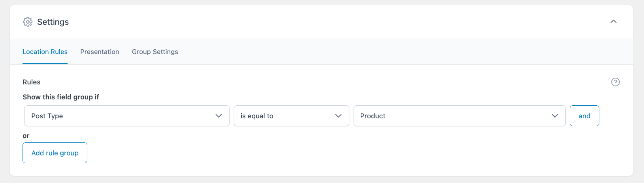644x183 pixels.
Task: Click the Rules label
Action: coord(32,82)
